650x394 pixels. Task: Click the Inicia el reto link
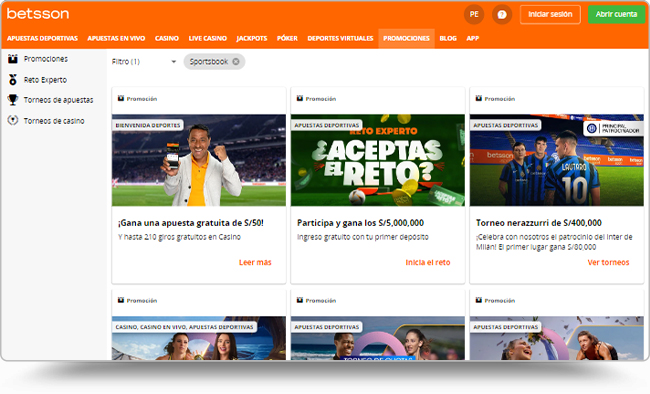click(x=428, y=262)
